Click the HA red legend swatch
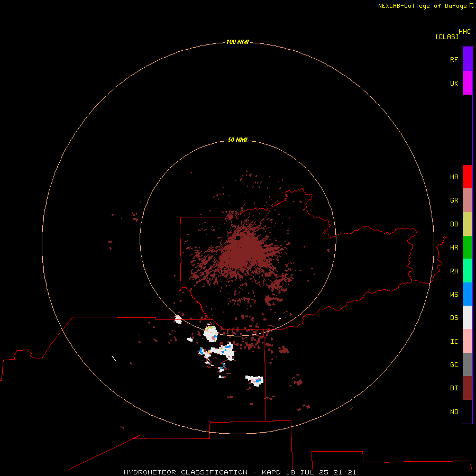The width and height of the screenshot is (476, 476). [467, 177]
